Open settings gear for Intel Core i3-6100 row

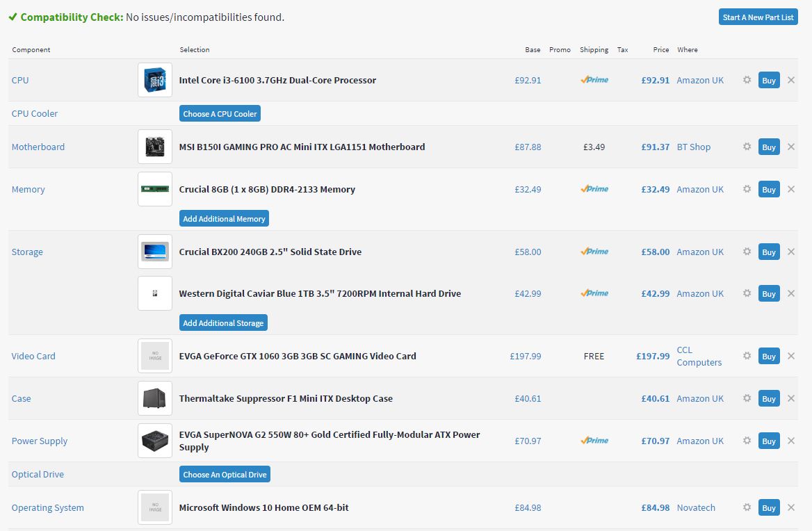[747, 80]
